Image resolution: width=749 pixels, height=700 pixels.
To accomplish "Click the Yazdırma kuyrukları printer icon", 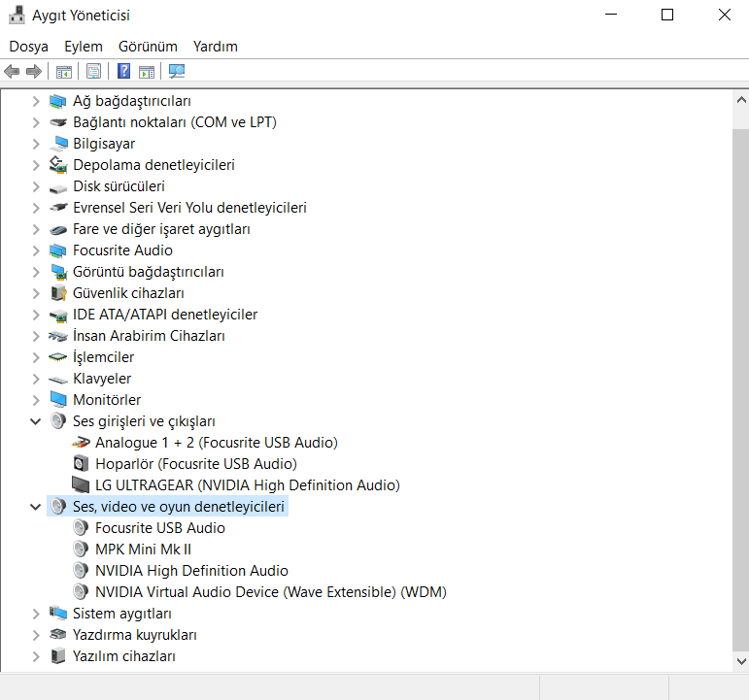I will [57, 635].
